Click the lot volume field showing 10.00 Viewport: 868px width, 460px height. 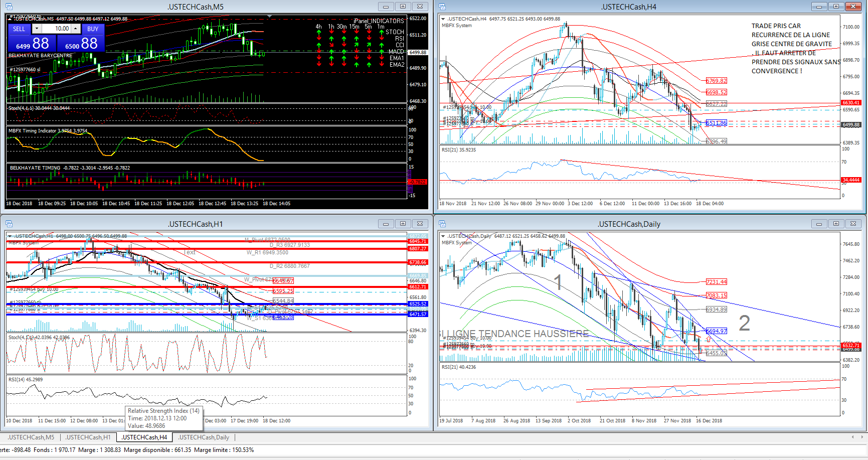(56, 29)
